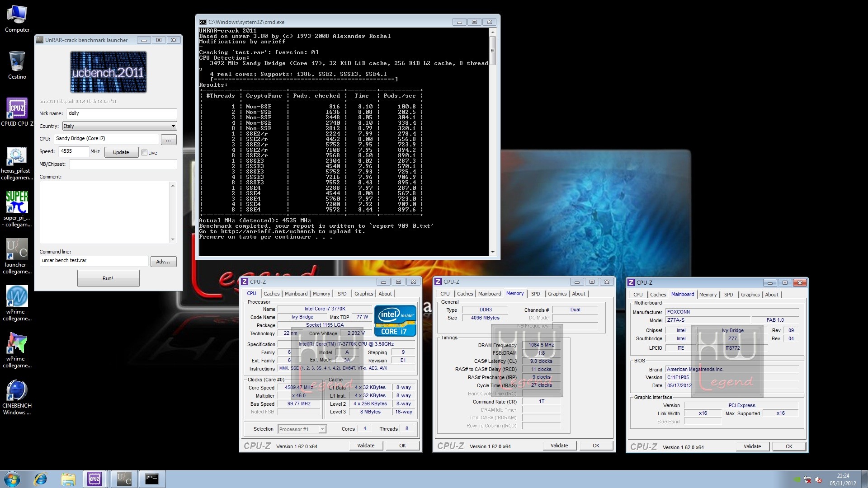Click OK in the Mainboard CPU-Z window

pyautogui.click(x=789, y=446)
